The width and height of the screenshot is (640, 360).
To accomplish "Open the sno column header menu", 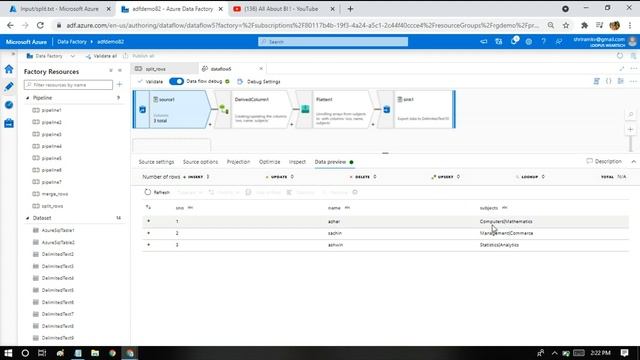I will (x=190, y=208).
